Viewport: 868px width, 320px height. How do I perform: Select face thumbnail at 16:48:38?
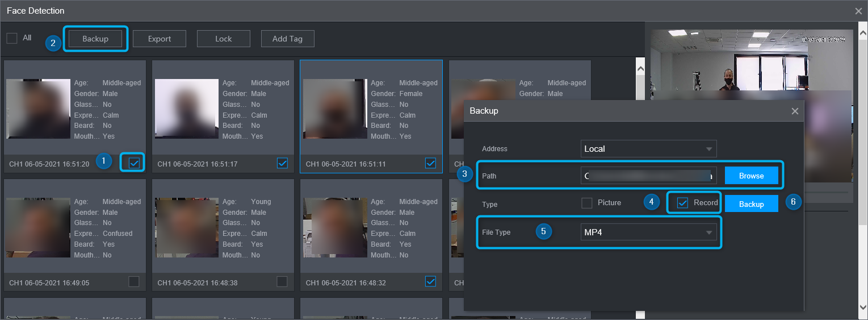point(187,227)
